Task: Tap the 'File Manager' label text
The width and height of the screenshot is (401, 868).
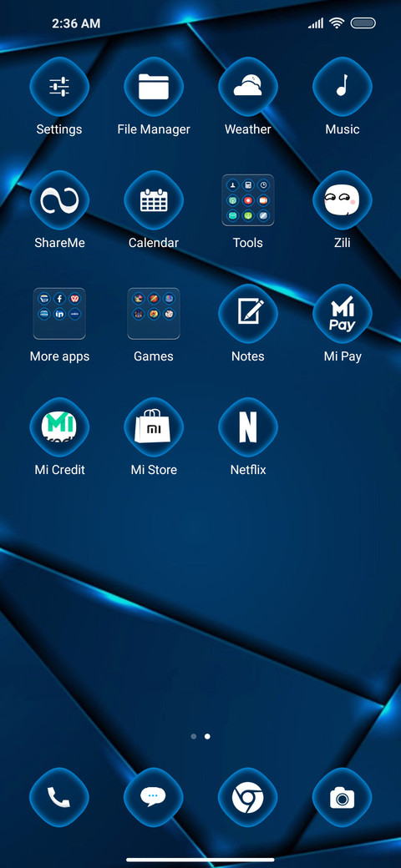Action: 154,129
